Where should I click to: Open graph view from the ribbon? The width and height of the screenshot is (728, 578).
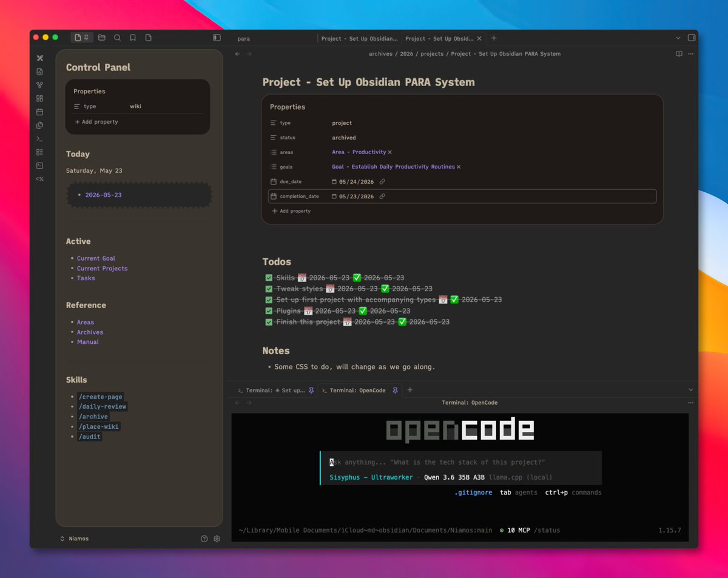39,85
